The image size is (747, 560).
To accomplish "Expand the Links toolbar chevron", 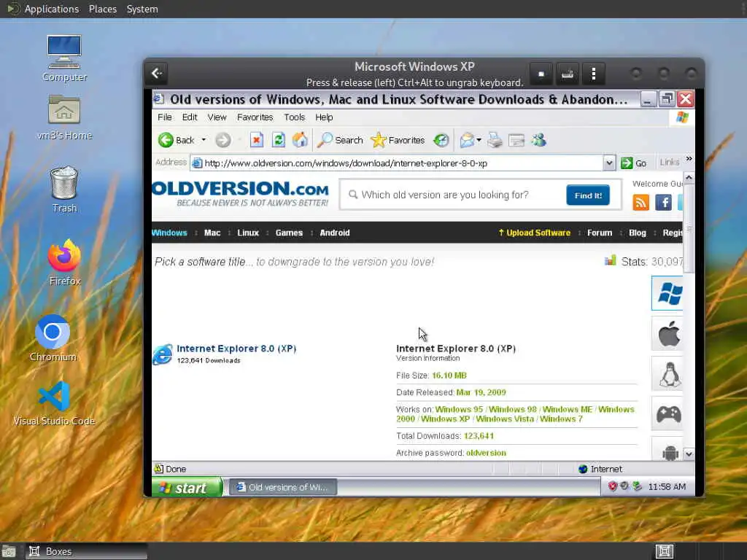I will [x=689, y=159].
